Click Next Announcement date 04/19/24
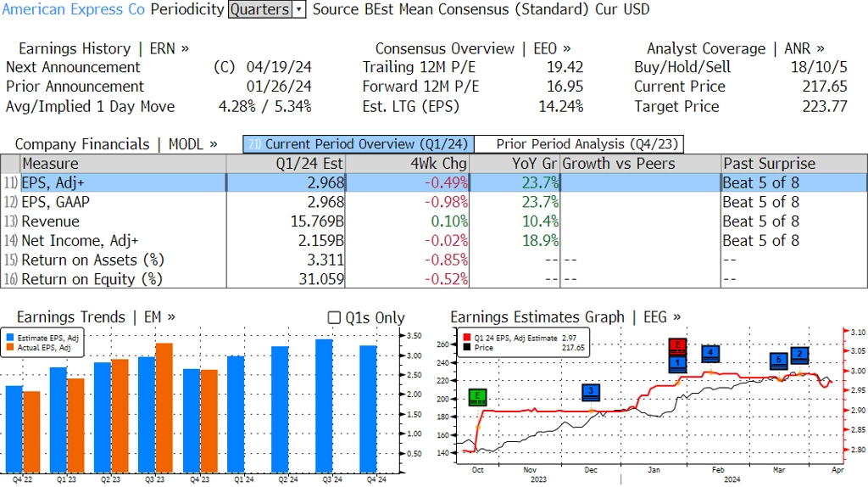 point(279,68)
